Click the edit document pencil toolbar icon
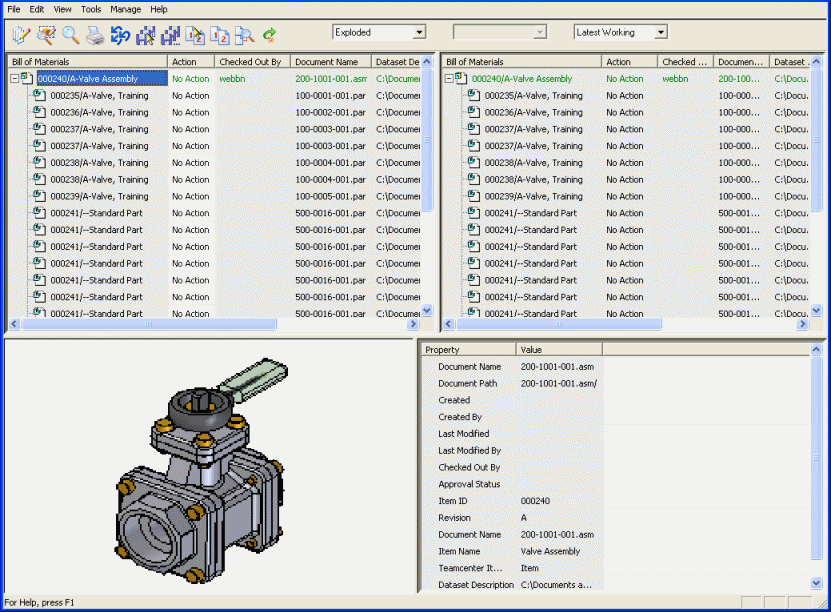The width and height of the screenshot is (831, 612). [x=21, y=36]
